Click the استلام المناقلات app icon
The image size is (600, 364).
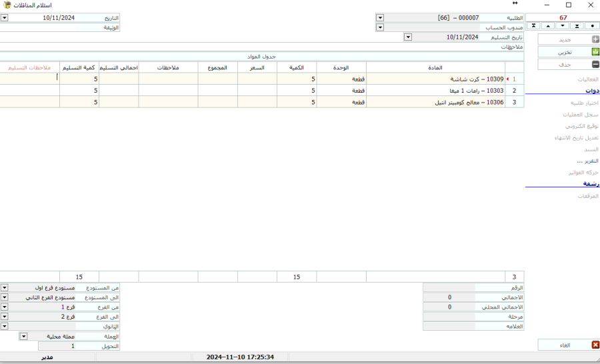pyautogui.click(x=7, y=5)
